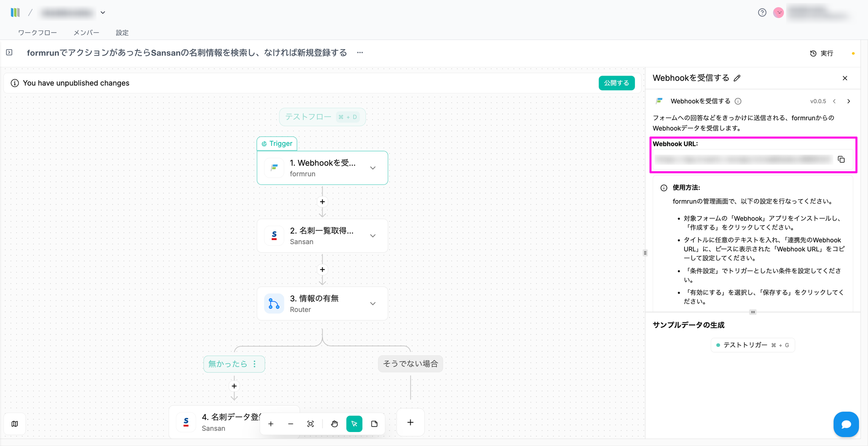868x446 pixels.
Task: Expand the 名刺一覧取得 step chevron
Action: pyautogui.click(x=373, y=236)
